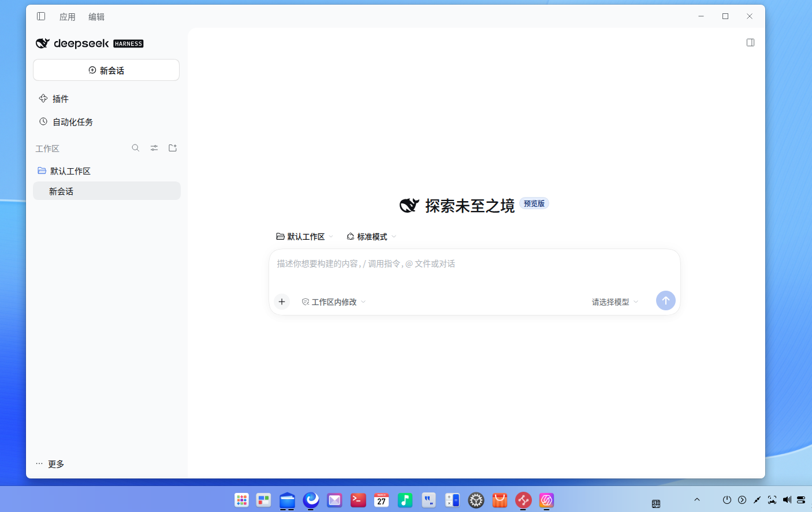Click the 预览版 badge
812x512 pixels.
click(534, 203)
